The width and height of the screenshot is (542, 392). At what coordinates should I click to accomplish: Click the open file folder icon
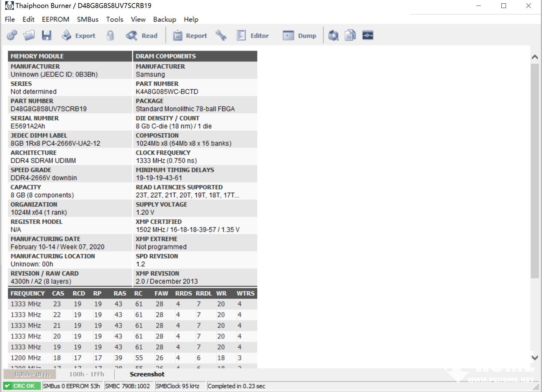pyautogui.click(x=29, y=35)
